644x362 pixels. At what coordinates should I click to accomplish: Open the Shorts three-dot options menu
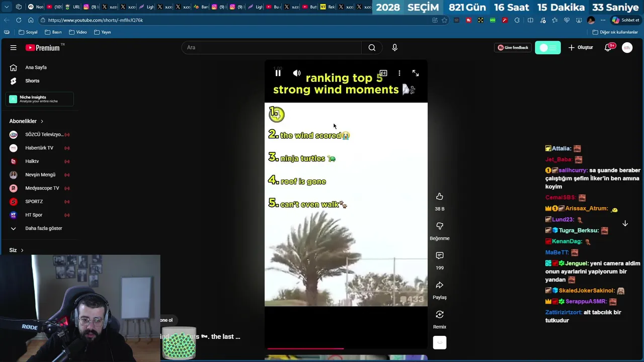tap(399, 73)
